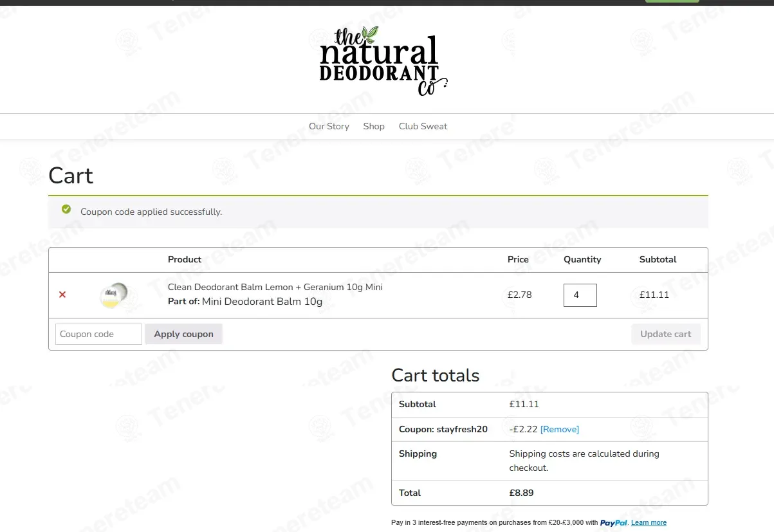Open Clean Deodorant Balm Lemon + Geranium link

tap(275, 287)
